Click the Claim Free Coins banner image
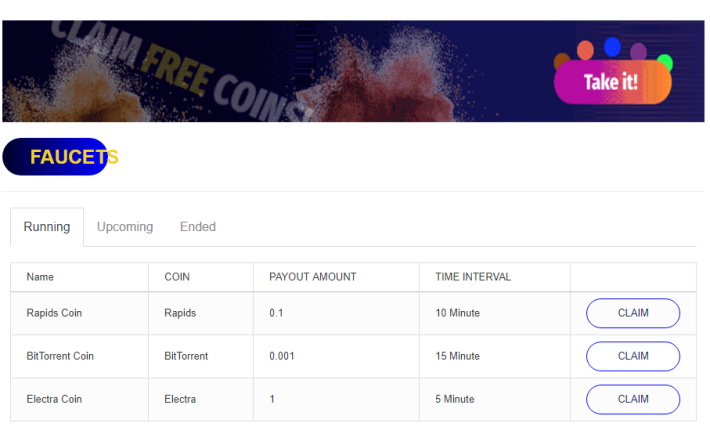The image size is (710, 434). (x=353, y=71)
